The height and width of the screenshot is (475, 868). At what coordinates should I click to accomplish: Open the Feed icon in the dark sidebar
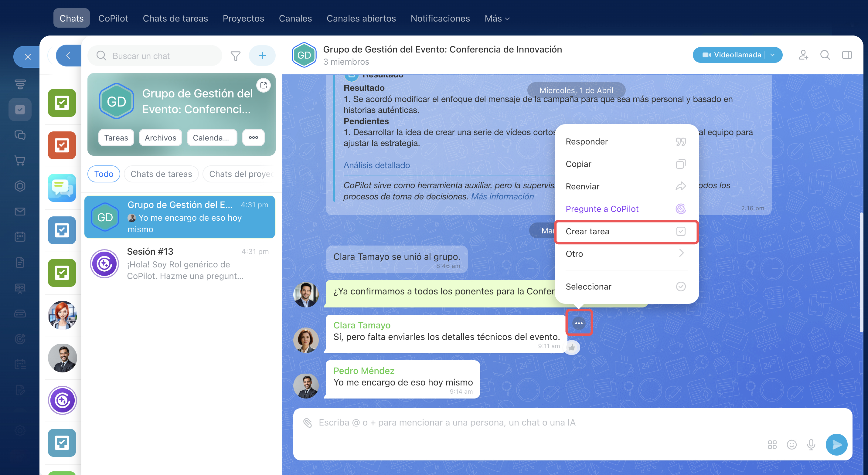point(20,83)
